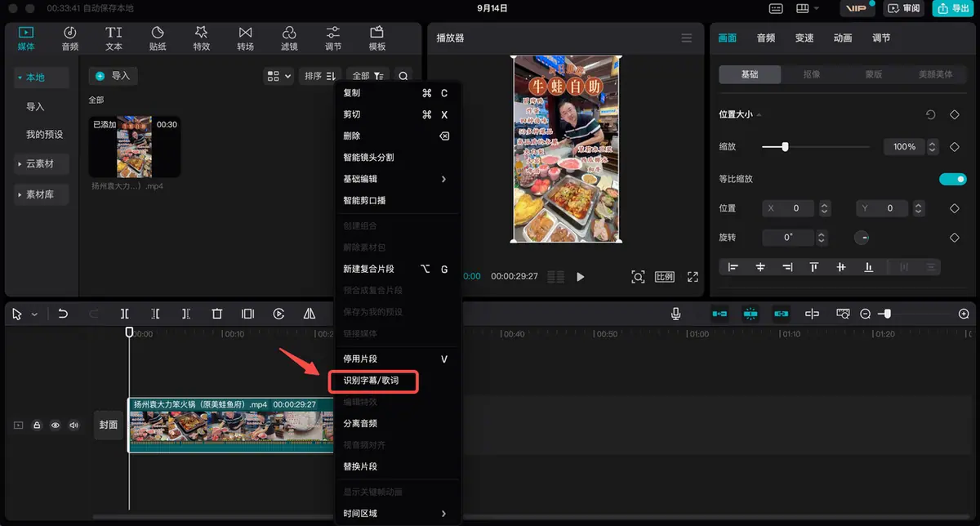Click the reset arrow beside 位置大小
Image resolution: width=980 pixels, height=526 pixels.
(x=930, y=115)
